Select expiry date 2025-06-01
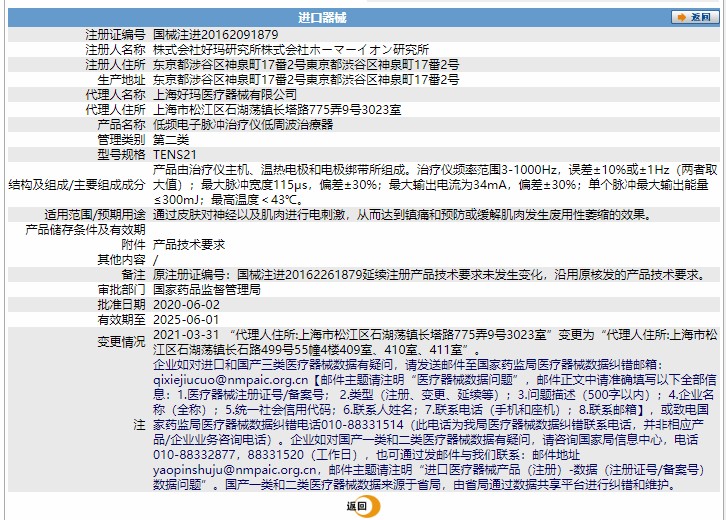The height and width of the screenshot is (520, 726). pyautogui.click(x=186, y=320)
